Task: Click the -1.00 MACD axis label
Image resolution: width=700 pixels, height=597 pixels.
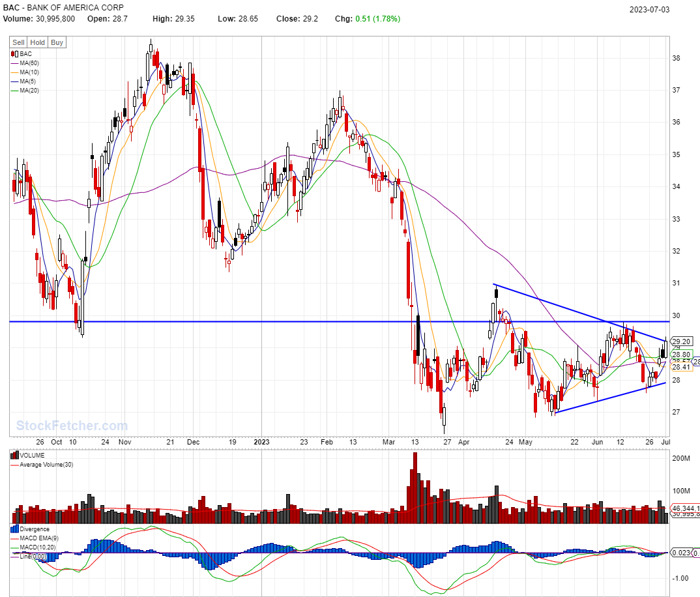Action: pos(681,578)
